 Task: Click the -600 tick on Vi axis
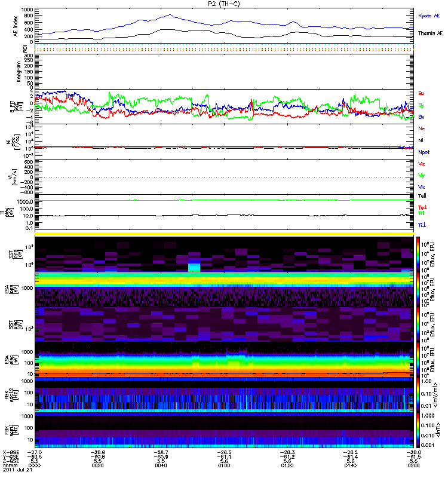pyautogui.click(x=26, y=192)
